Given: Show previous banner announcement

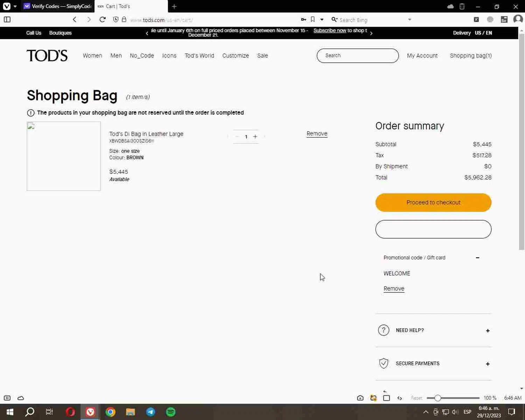Looking at the screenshot, I should pos(147,33).
